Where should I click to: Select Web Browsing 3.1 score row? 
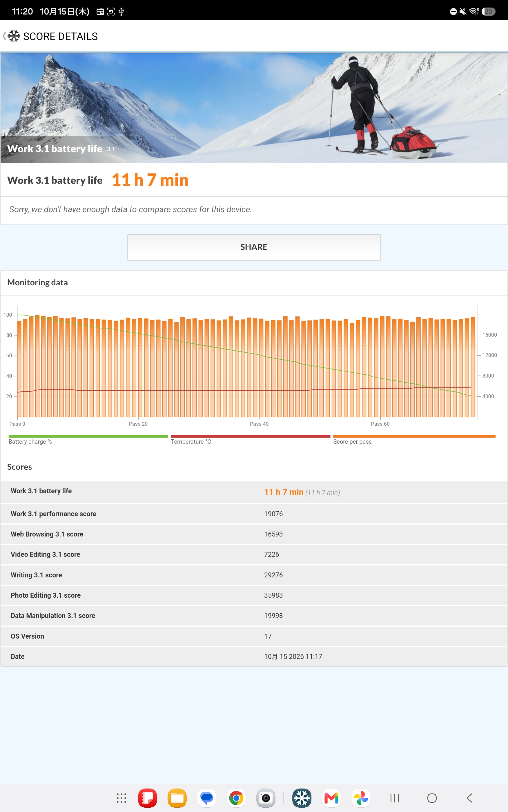click(254, 534)
